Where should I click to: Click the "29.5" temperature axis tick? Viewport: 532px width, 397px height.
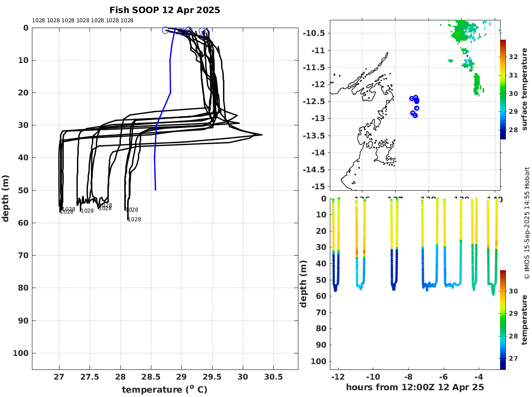pyautogui.click(x=212, y=377)
